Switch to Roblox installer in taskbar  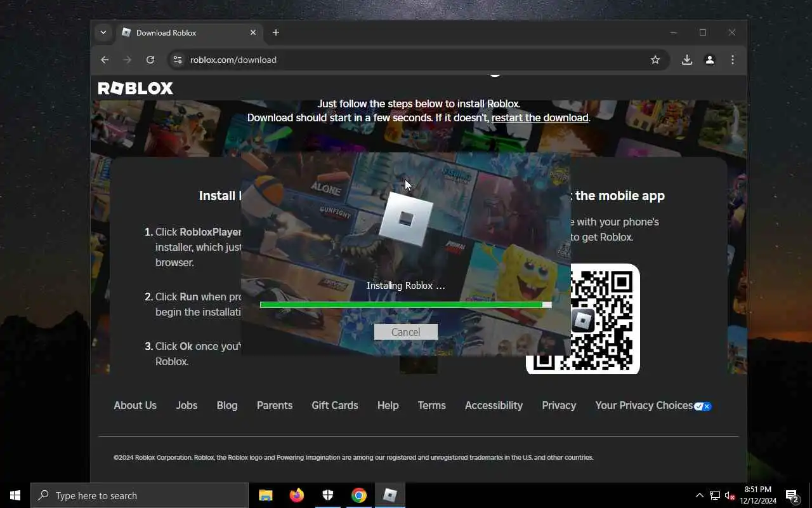390,495
